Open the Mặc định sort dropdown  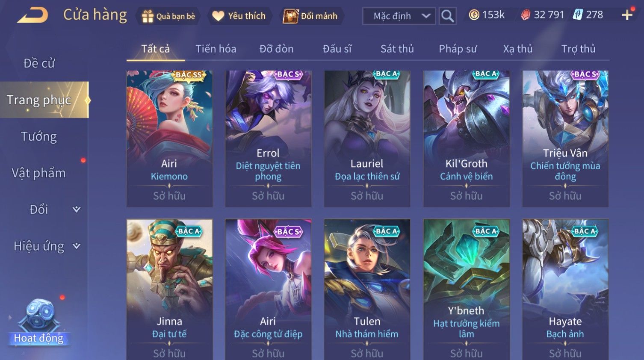[399, 16]
